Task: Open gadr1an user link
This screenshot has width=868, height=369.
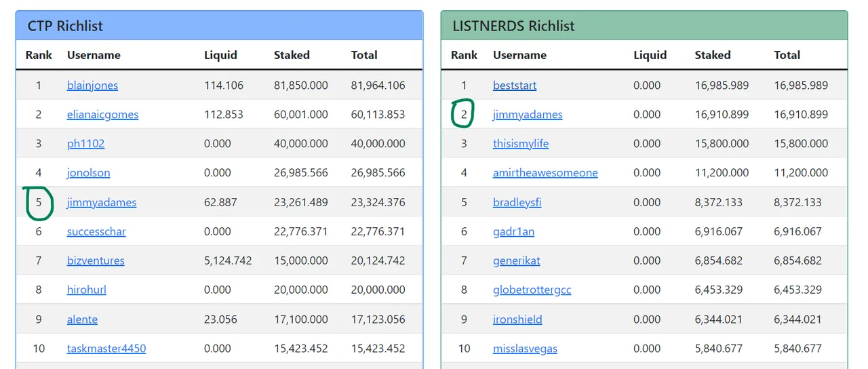Action: click(513, 231)
